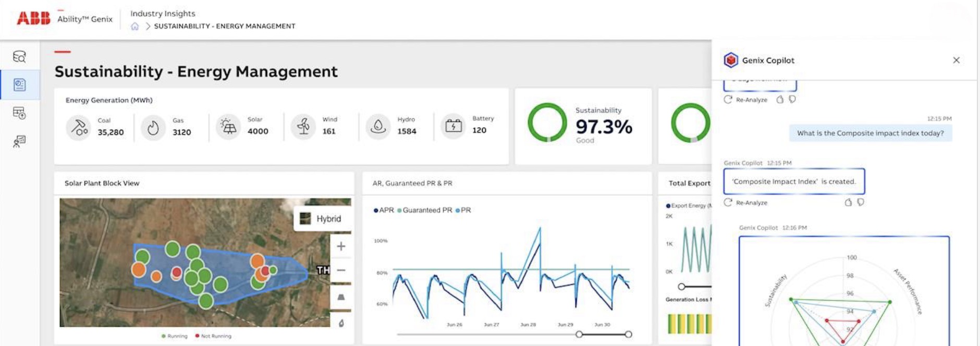Image resolution: width=980 pixels, height=346 pixels.
Task: Click the Gas value 3120
Action: click(182, 132)
